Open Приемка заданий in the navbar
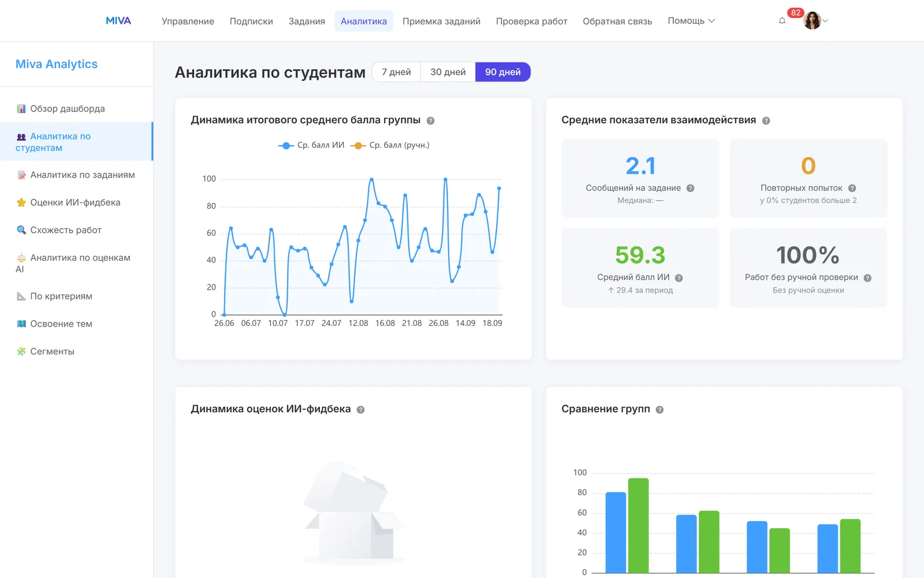 click(x=441, y=21)
